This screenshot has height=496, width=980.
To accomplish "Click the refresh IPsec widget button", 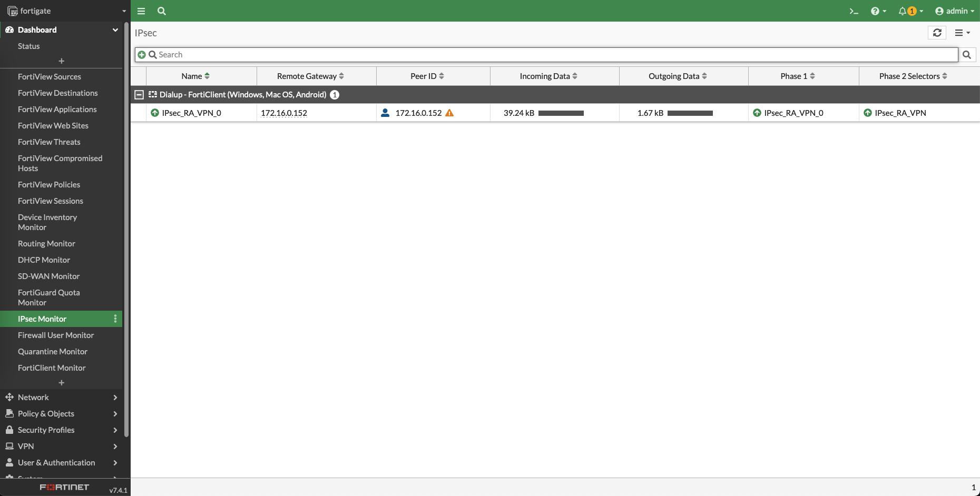I will 937,33.
